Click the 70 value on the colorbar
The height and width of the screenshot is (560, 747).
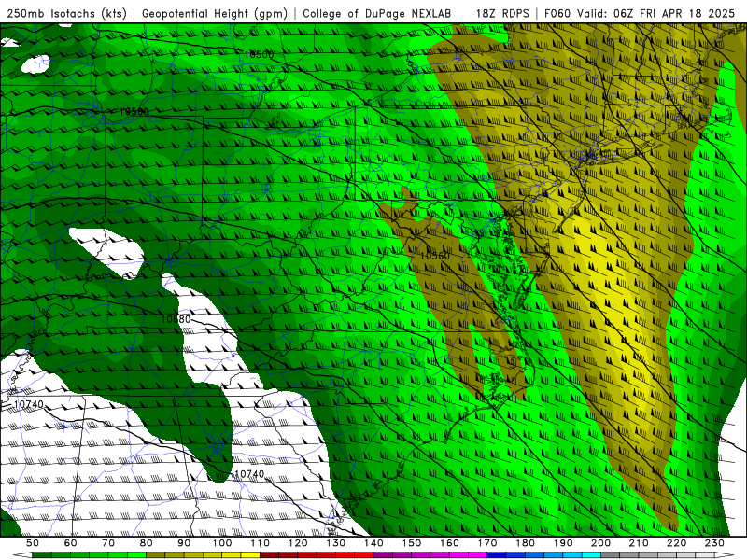click(x=108, y=543)
